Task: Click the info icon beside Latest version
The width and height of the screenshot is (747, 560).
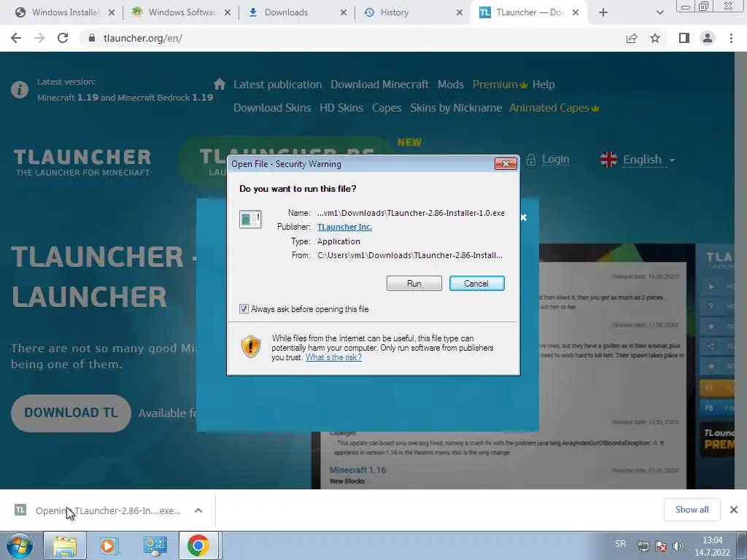Action: click(20, 90)
